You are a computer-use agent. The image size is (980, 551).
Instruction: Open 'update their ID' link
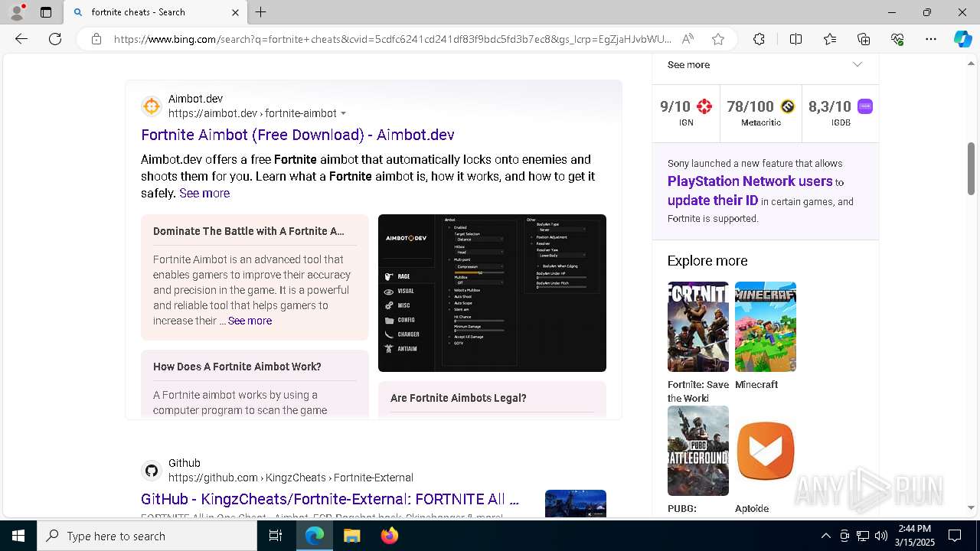click(713, 201)
